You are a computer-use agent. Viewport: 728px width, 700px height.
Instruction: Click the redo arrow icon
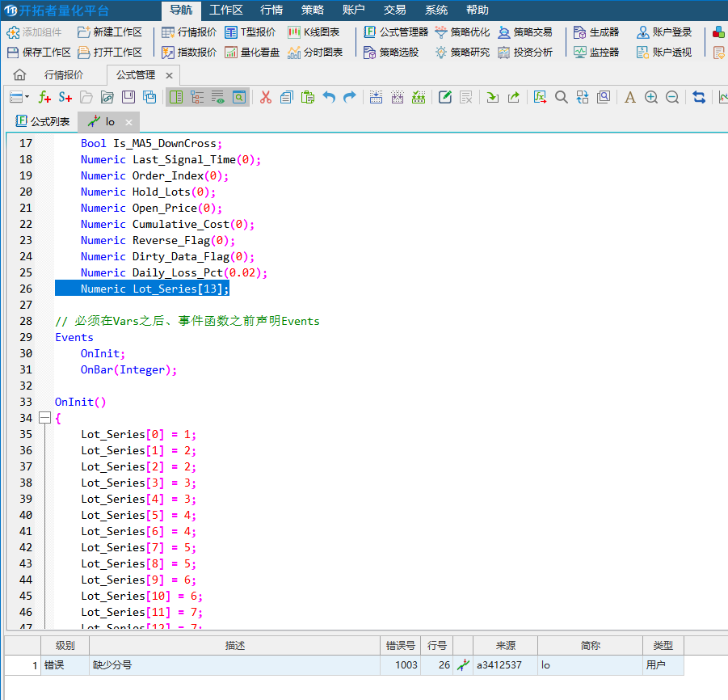[x=350, y=97]
